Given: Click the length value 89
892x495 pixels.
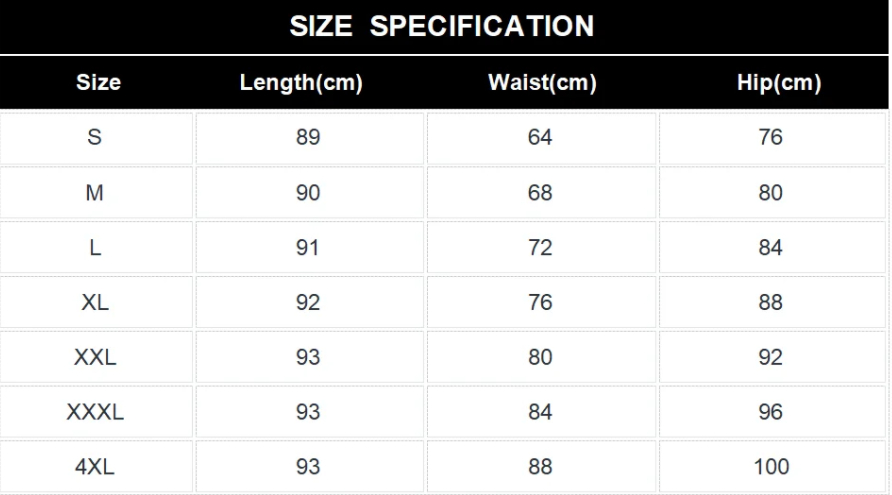Looking at the screenshot, I should [308, 138].
